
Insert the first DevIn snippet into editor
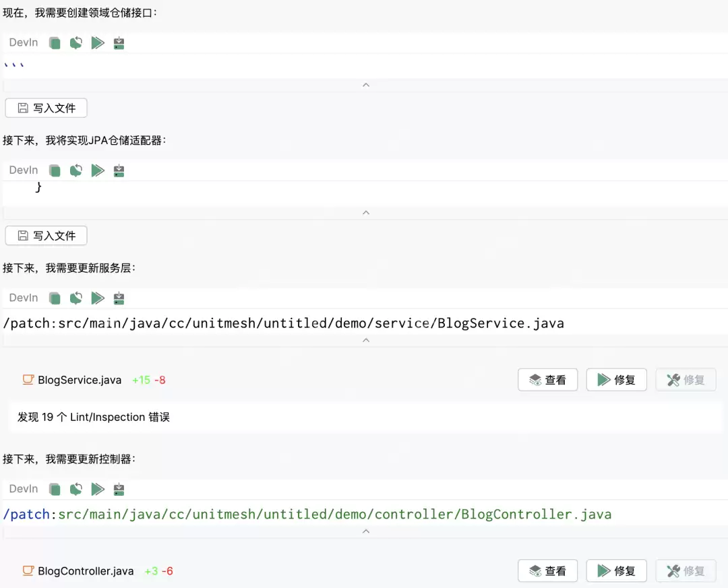click(119, 42)
